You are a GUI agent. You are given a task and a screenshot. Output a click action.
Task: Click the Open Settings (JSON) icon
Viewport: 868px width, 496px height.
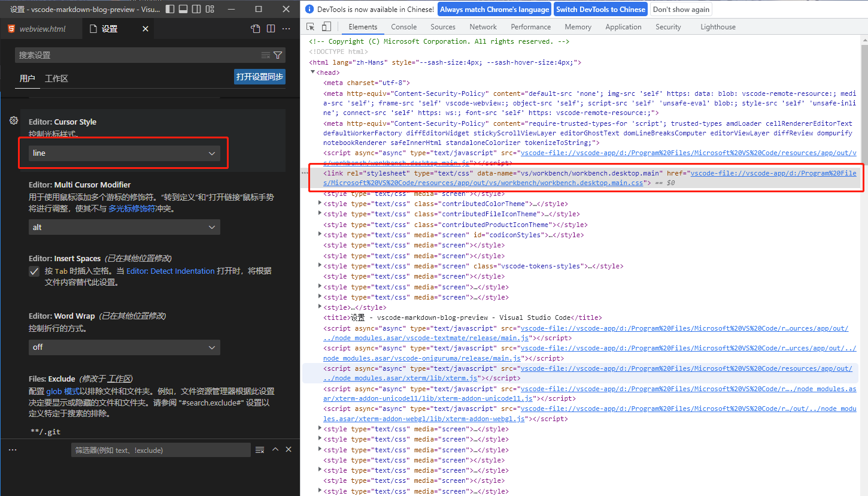255,28
